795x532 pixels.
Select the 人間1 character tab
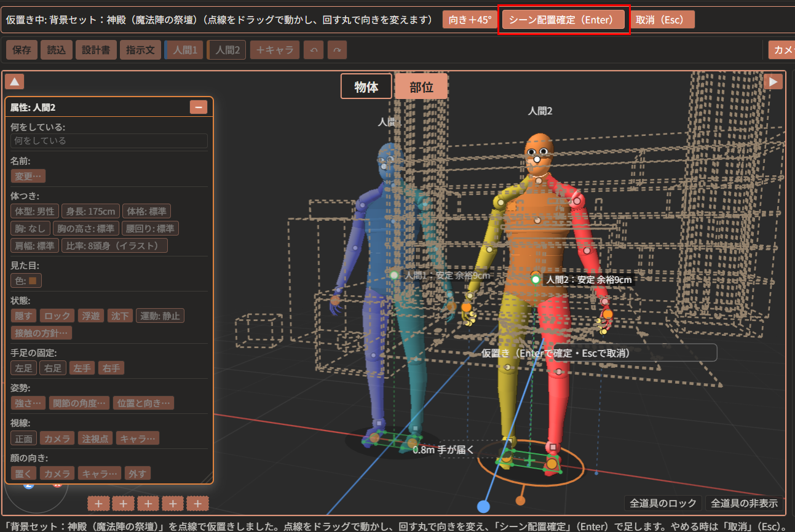point(184,50)
